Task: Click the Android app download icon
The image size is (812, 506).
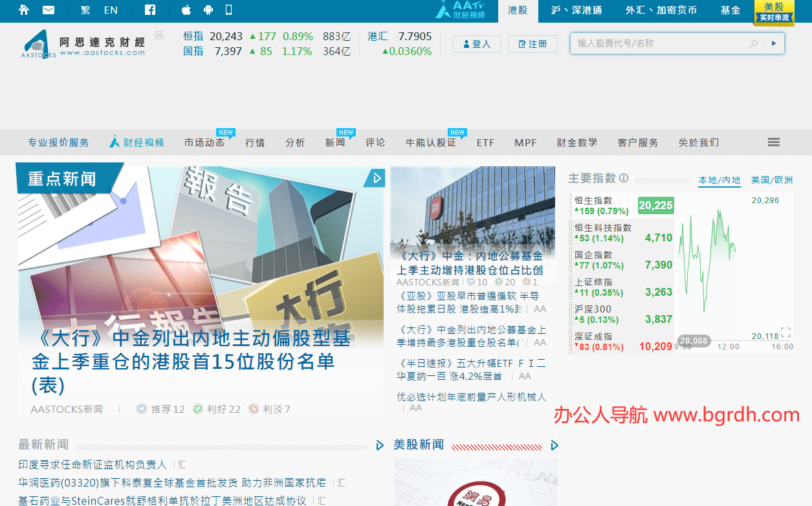Action: 208,10
